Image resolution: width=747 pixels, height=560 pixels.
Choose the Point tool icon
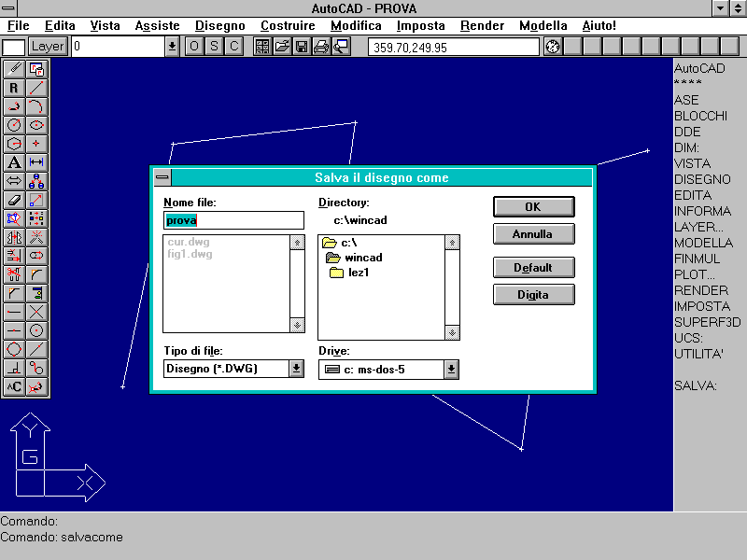36,144
